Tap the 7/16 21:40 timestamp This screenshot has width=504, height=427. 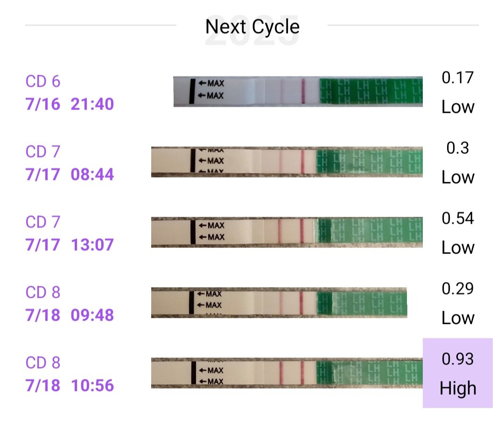(x=70, y=104)
